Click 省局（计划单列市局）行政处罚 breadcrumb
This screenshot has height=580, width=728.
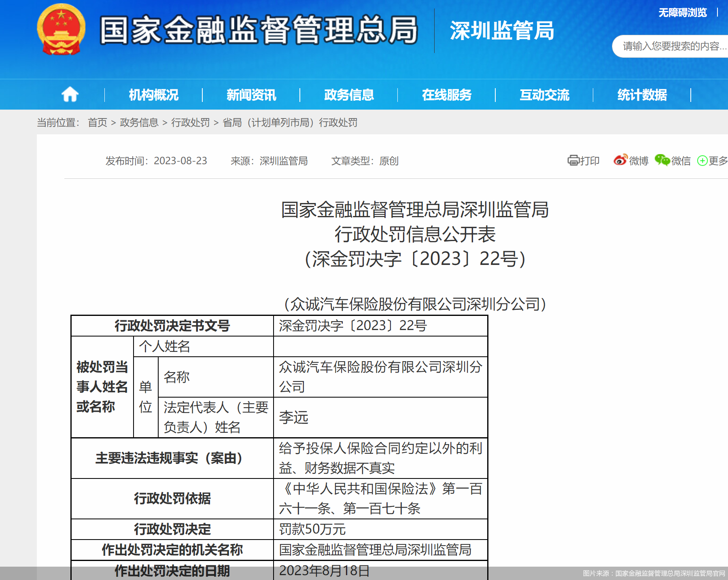click(290, 123)
